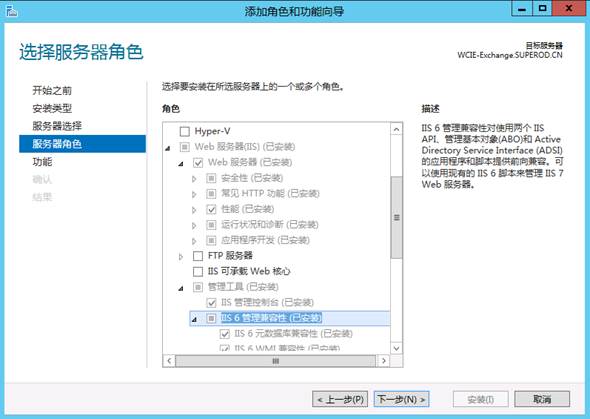The image size is (590, 419).
Task: Expand the 安全性 node
Action: 194,179
